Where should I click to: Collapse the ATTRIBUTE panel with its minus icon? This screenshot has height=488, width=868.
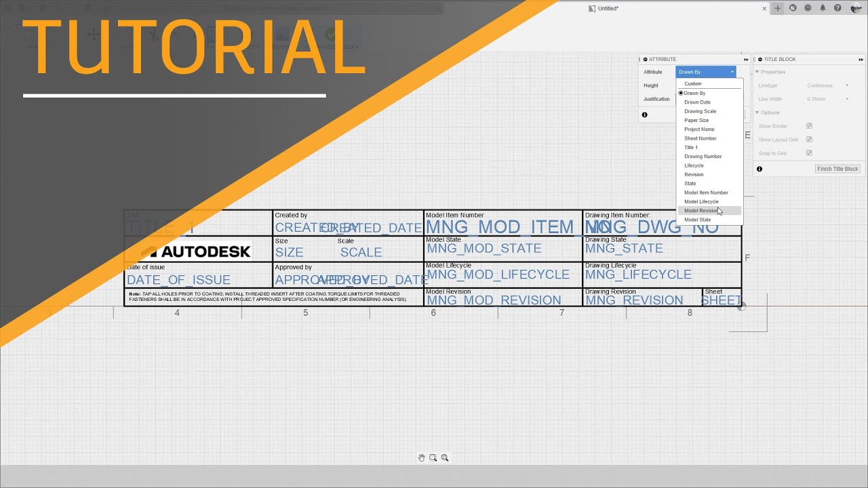click(645, 59)
